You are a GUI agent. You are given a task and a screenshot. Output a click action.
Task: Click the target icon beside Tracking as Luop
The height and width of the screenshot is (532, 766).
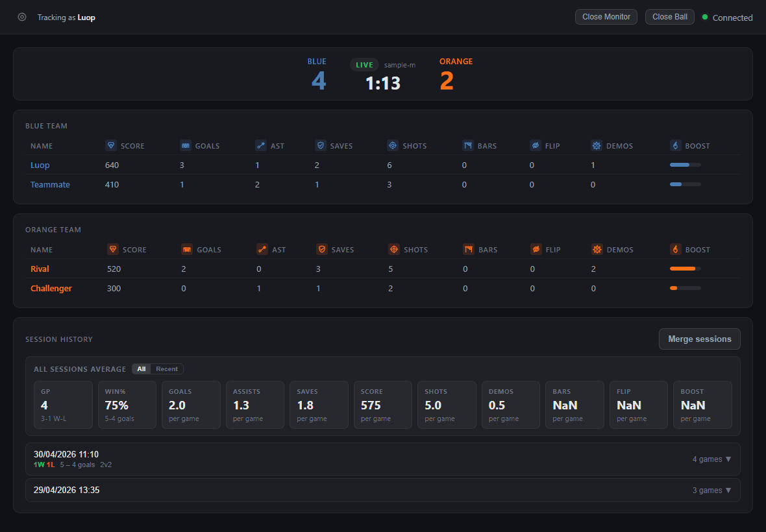point(22,17)
